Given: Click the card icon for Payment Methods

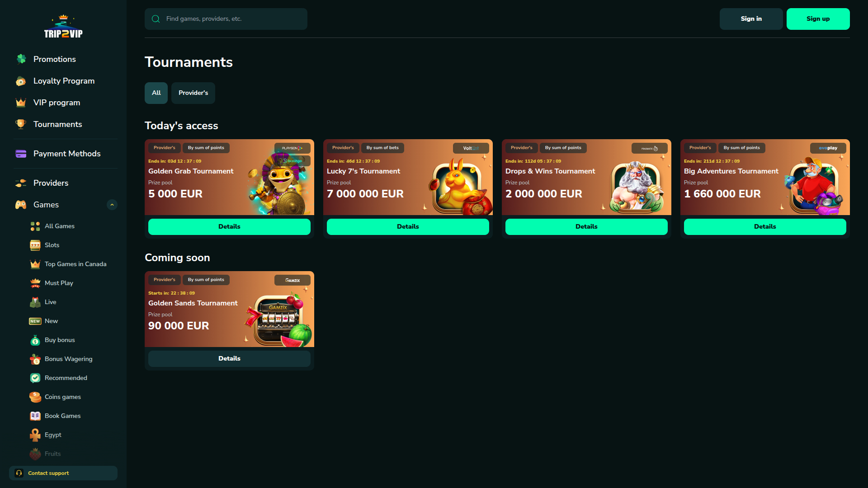Looking at the screenshot, I should 21,154.
